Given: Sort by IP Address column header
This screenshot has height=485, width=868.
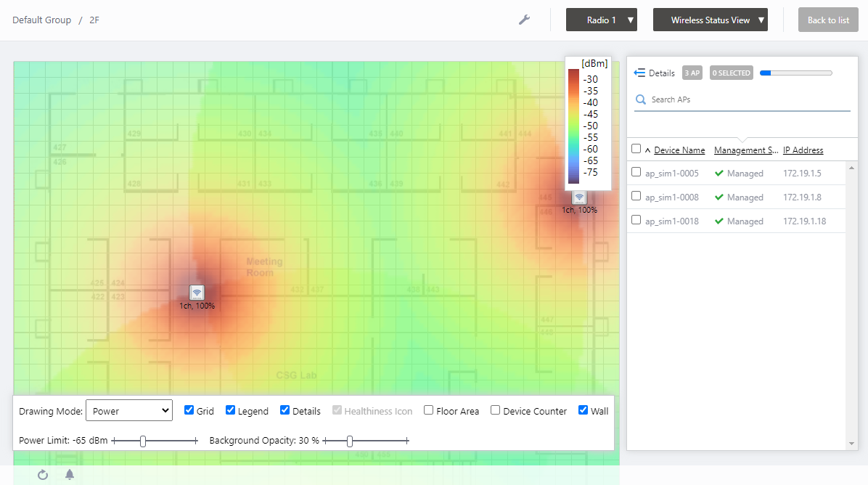Looking at the screenshot, I should pyautogui.click(x=803, y=150).
